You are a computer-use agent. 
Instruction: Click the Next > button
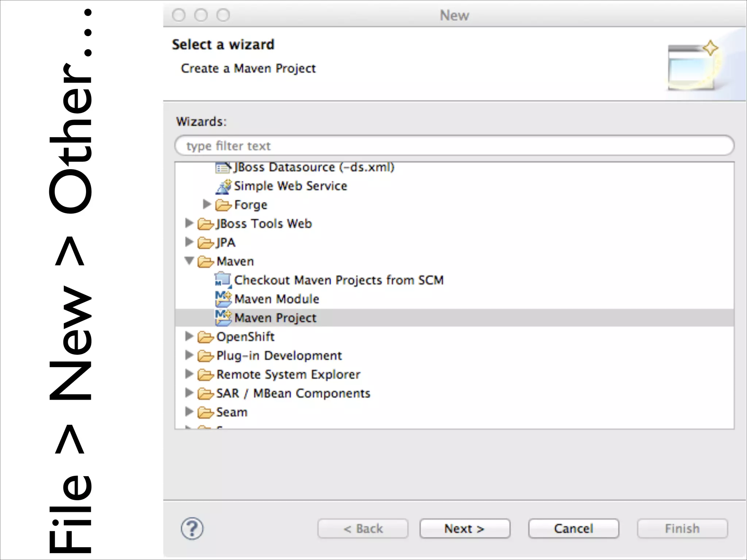(x=465, y=529)
